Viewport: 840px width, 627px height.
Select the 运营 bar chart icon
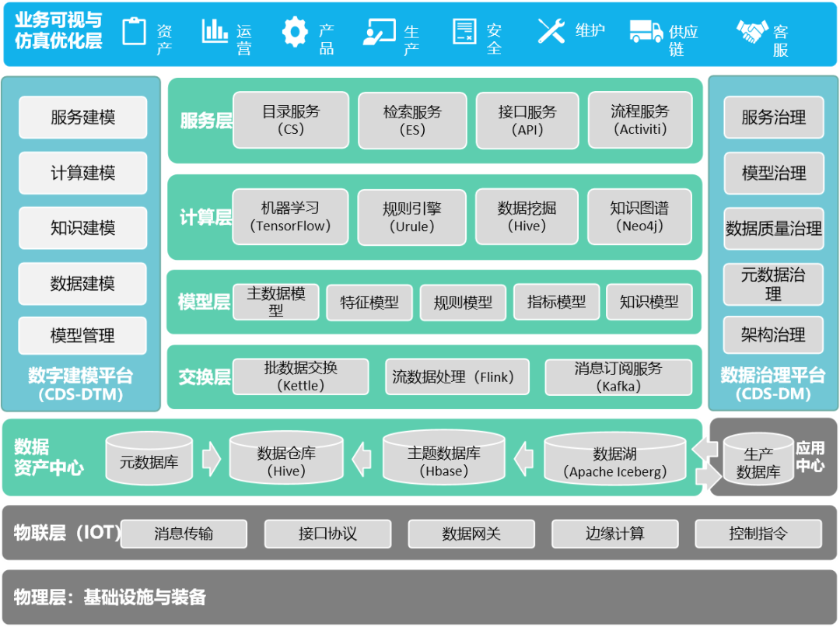(x=213, y=31)
